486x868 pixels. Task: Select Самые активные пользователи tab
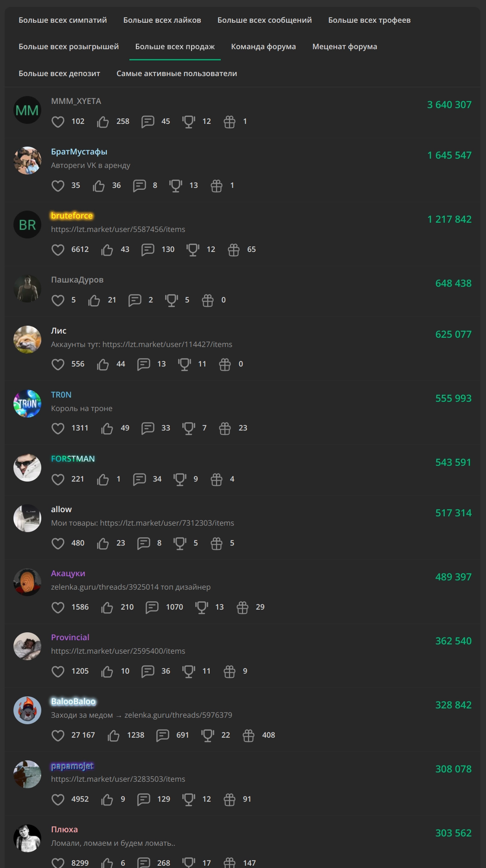click(x=177, y=73)
